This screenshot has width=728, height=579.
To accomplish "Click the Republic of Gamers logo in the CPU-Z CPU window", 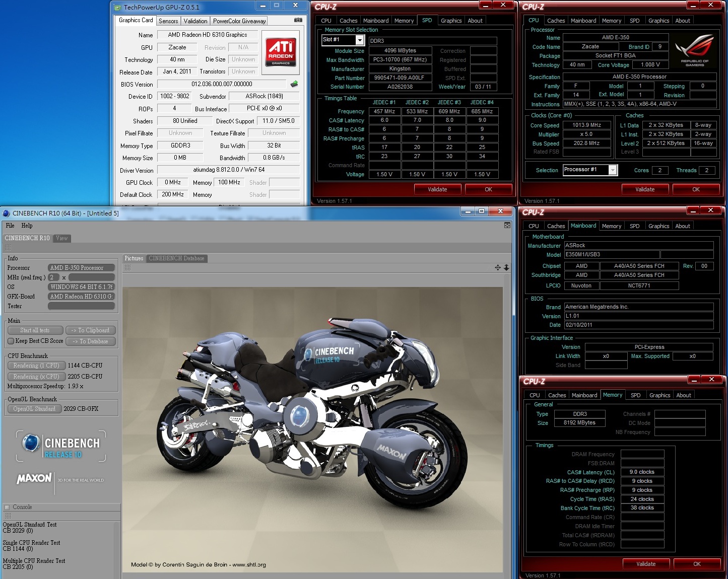I will click(695, 50).
